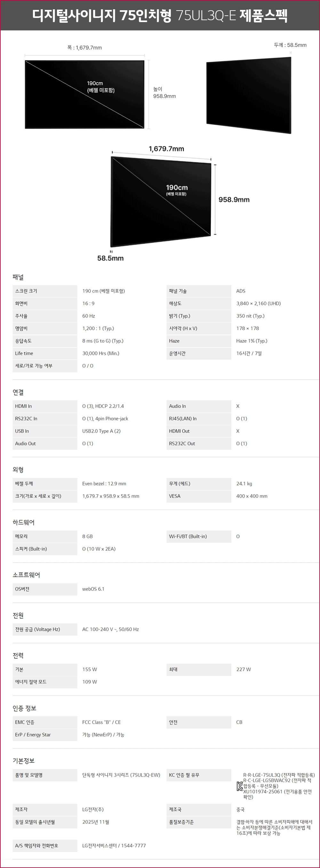The image size is (320, 868).
Task: Click the KC certification mark icon
Action: 239,786
